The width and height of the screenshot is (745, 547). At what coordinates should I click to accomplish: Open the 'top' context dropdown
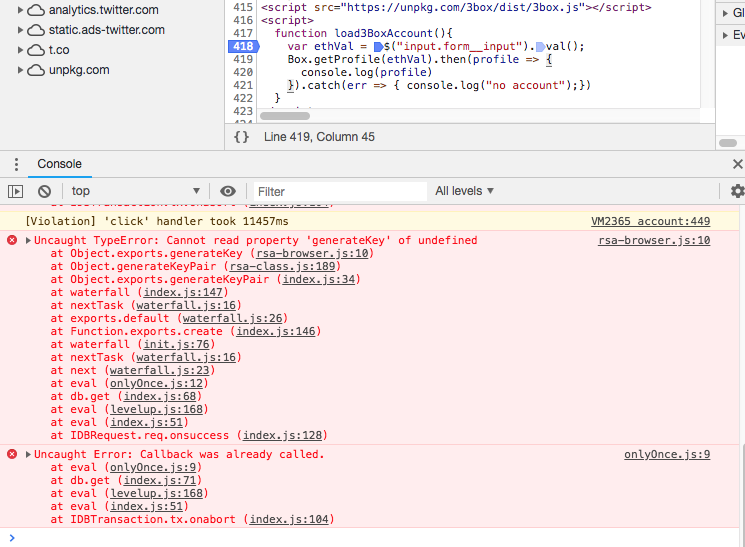coord(135,191)
